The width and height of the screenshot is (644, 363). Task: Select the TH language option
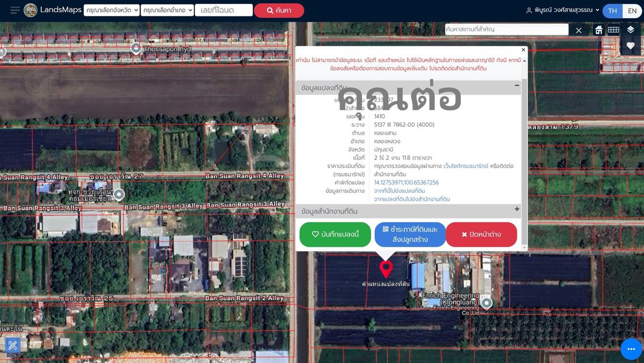tap(612, 10)
